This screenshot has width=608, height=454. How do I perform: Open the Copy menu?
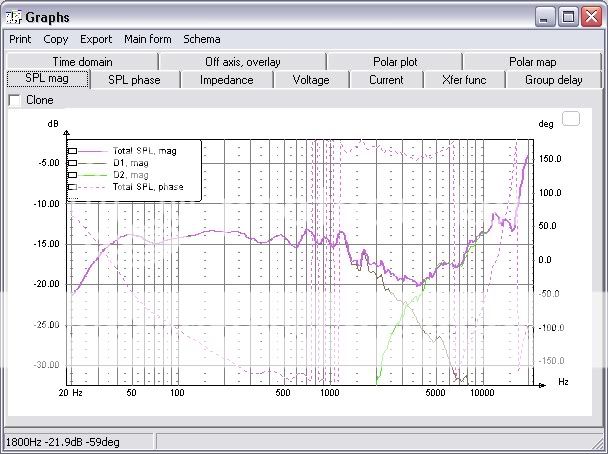coord(56,39)
